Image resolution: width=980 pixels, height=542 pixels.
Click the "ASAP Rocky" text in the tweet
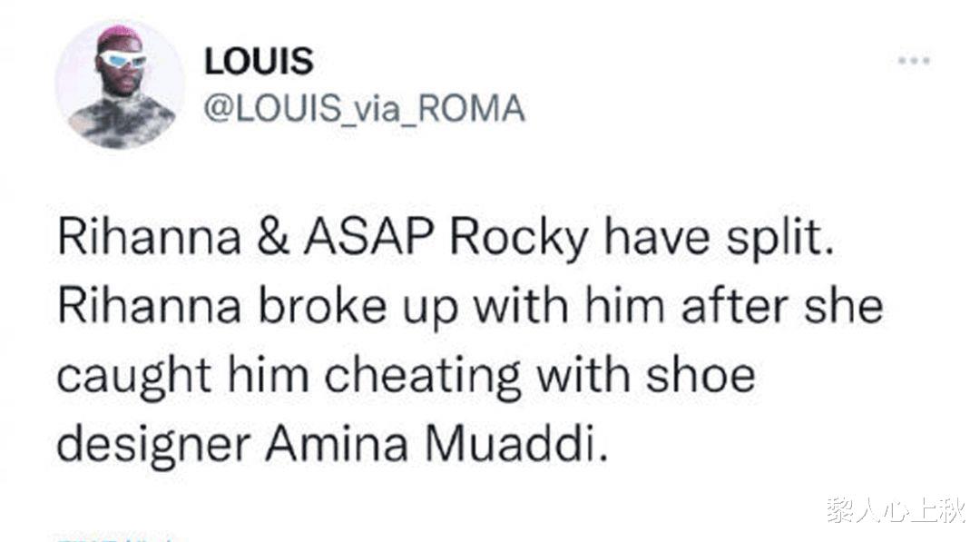446,239
